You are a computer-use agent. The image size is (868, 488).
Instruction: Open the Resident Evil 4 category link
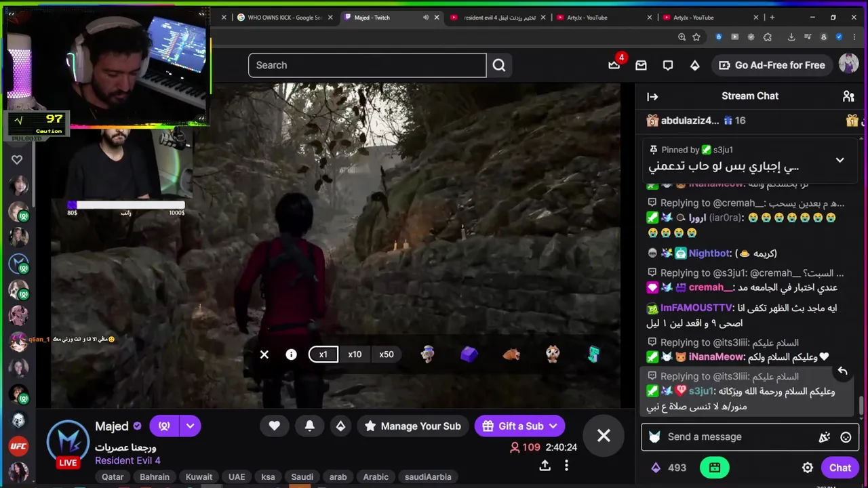[x=127, y=461]
